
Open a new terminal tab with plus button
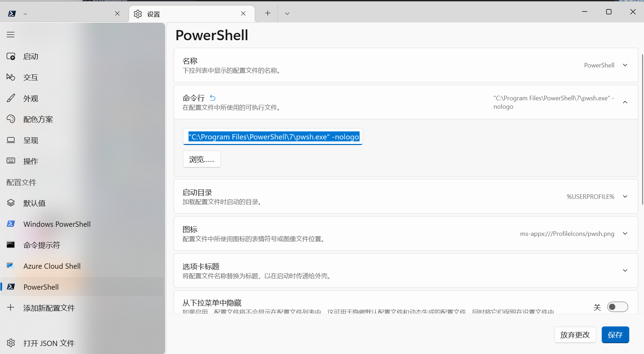[x=267, y=13]
